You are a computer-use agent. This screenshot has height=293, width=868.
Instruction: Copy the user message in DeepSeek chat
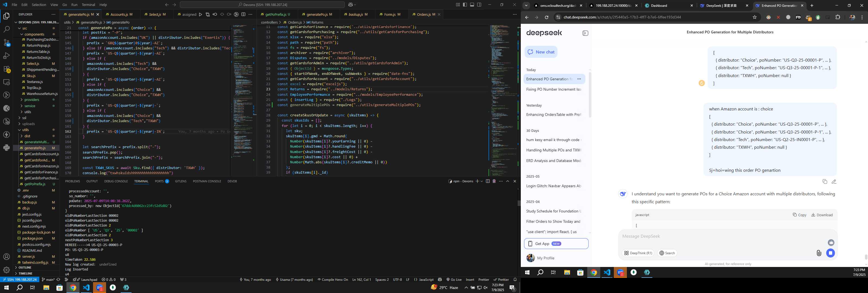point(825,182)
